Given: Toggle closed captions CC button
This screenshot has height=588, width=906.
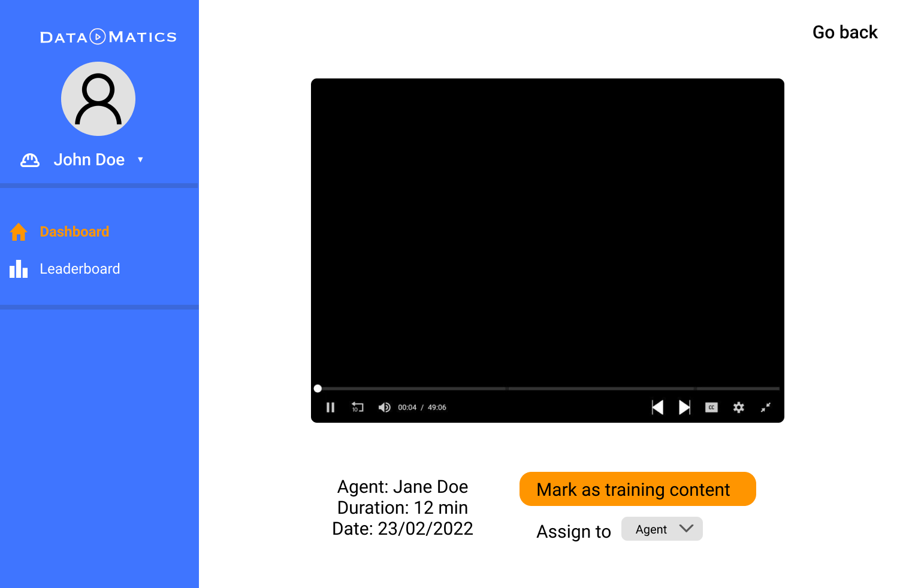Looking at the screenshot, I should tap(711, 407).
